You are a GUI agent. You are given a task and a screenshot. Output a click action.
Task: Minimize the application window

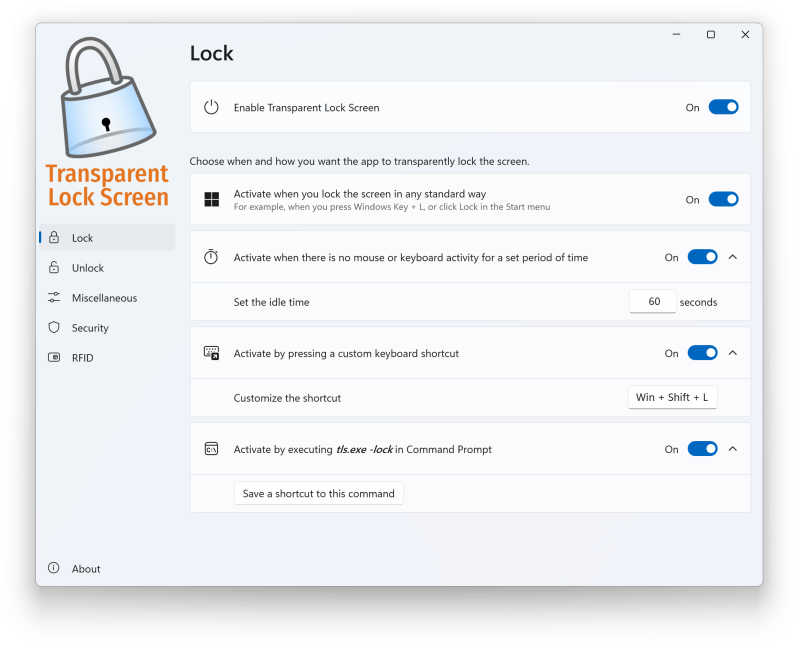(676, 35)
